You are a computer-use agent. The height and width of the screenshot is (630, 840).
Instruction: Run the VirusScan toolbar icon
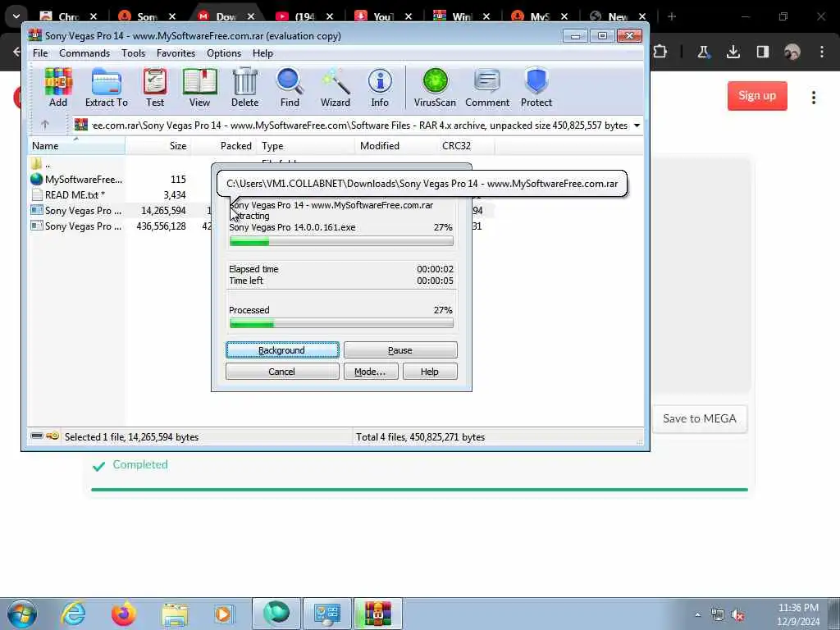(x=435, y=87)
